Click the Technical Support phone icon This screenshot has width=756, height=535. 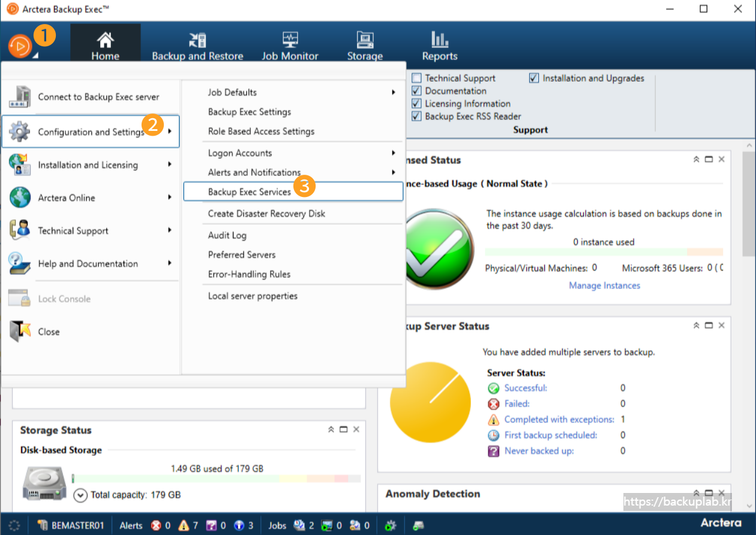click(19, 231)
